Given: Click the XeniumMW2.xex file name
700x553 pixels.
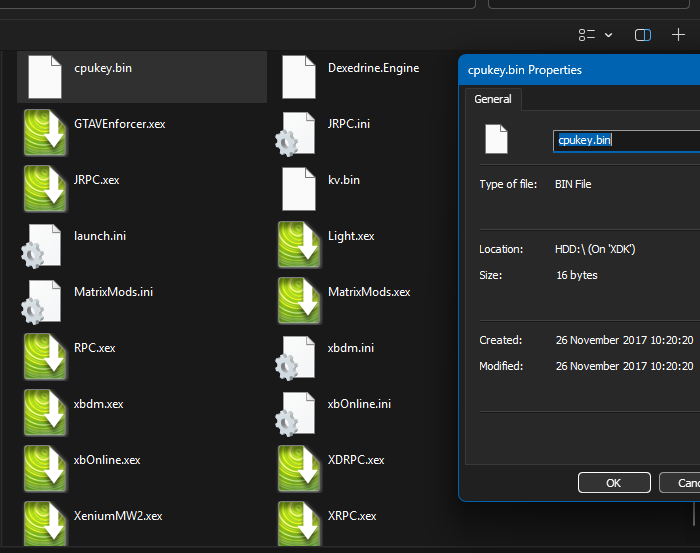Looking at the screenshot, I should coord(118,516).
